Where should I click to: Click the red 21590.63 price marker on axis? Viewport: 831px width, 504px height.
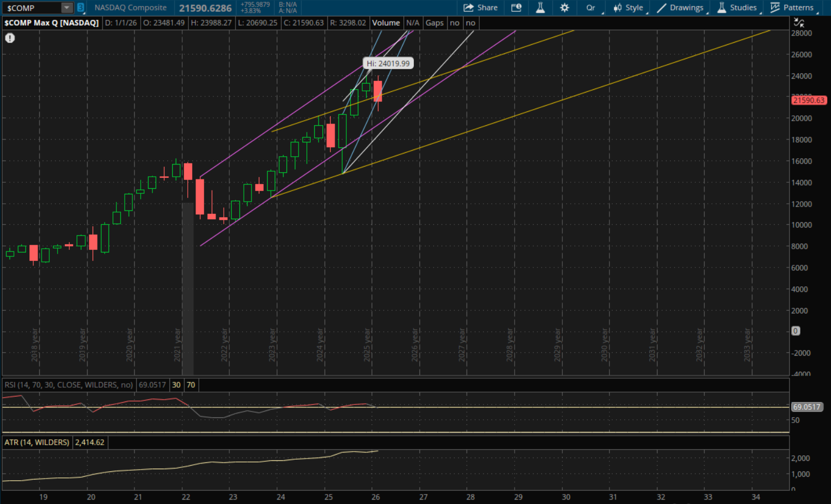pos(808,100)
